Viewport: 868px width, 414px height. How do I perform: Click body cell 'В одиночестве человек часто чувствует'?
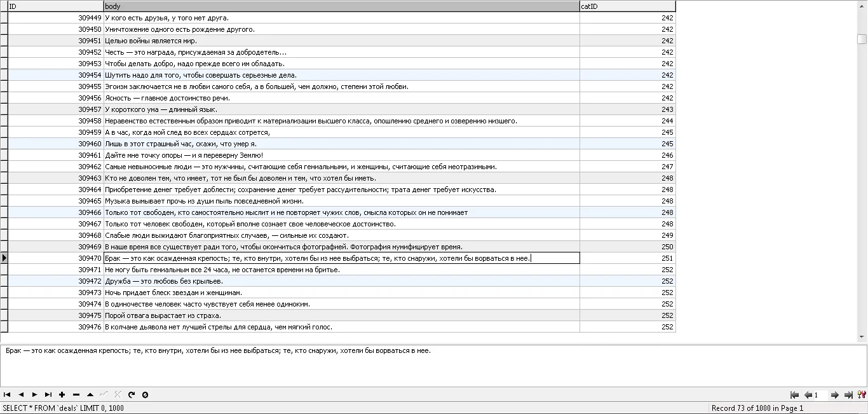click(x=342, y=304)
